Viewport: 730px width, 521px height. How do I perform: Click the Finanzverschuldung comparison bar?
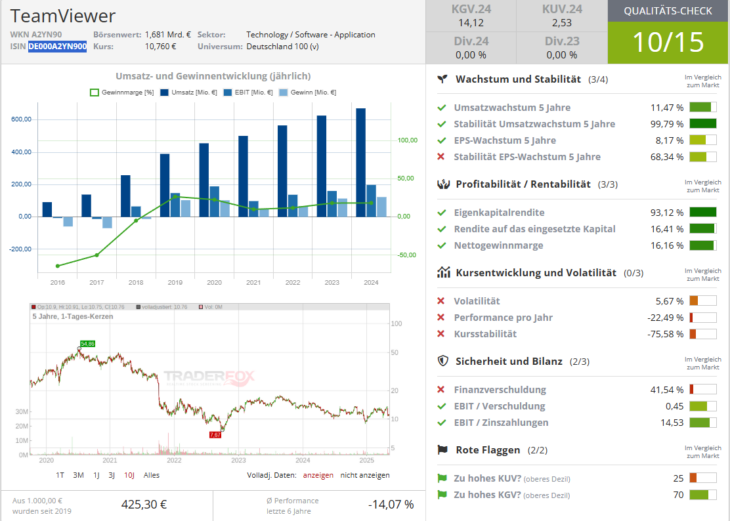point(703,389)
